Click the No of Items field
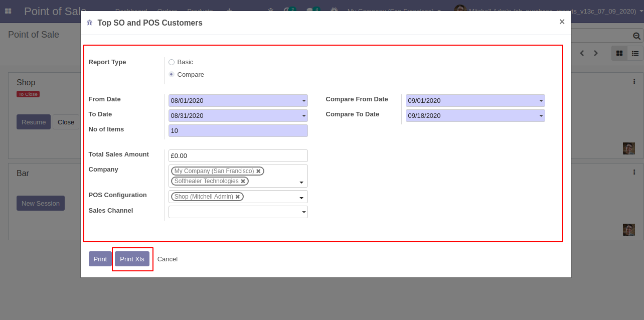 click(x=238, y=131)
